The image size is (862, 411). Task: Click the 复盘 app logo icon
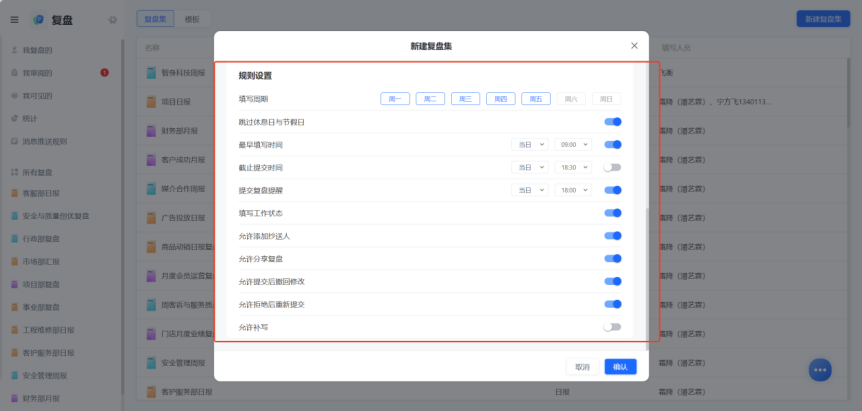point(38,20)
